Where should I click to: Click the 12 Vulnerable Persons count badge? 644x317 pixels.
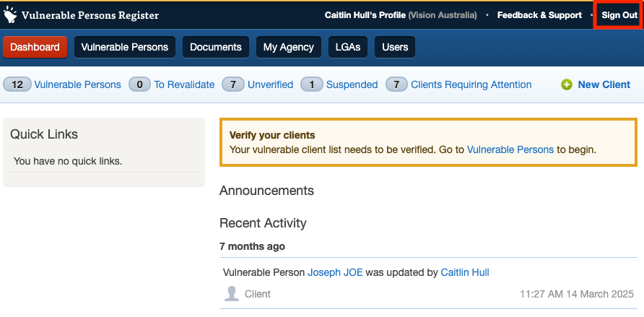pyautogui.click(x=17, y=84)
